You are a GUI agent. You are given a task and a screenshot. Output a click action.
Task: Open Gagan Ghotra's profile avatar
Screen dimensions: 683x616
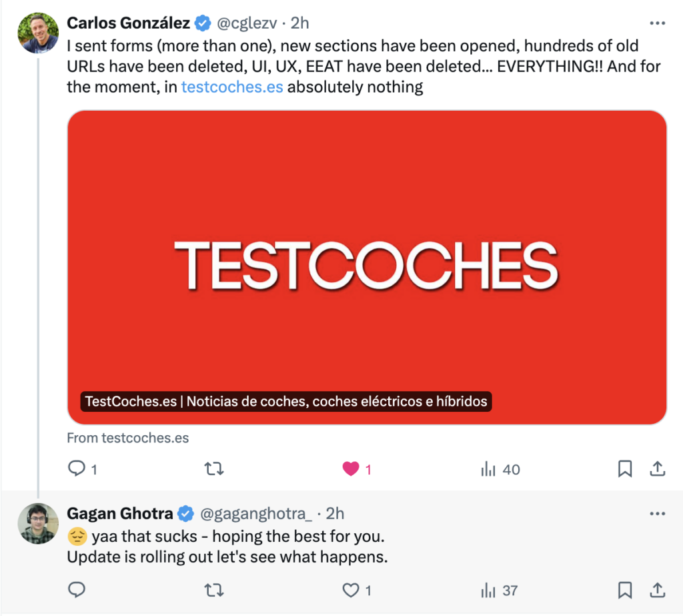point(38,523)
